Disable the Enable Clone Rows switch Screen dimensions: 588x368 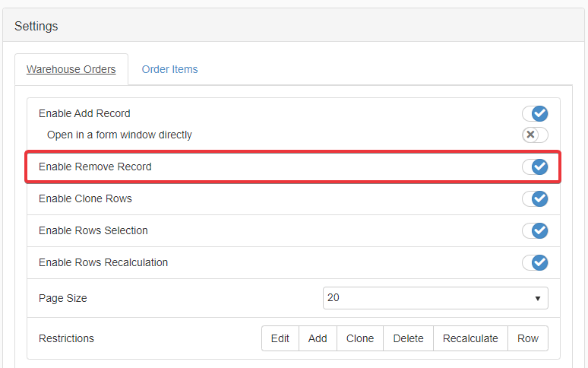tap(535, 198)
